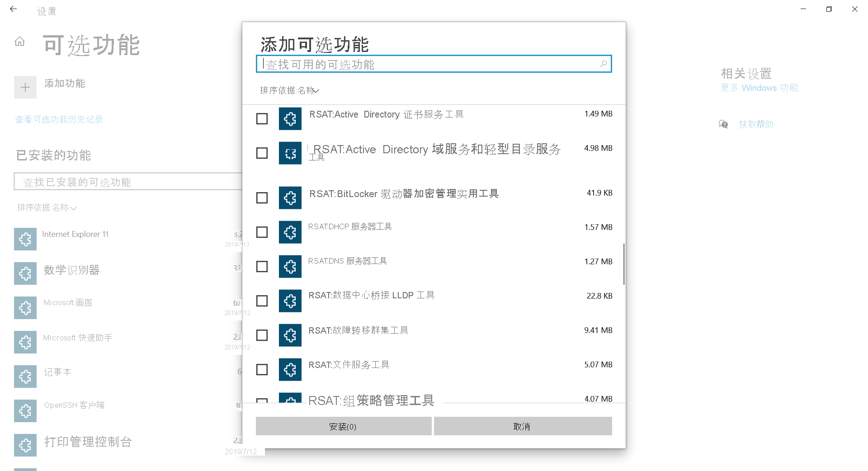Open 更多 Windows 功能 link
Screen dimensions: 868x471
(759, 88)
